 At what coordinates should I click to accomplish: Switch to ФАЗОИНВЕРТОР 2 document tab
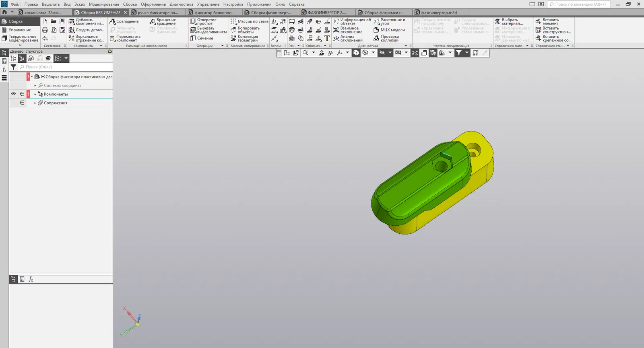[326, 12]
